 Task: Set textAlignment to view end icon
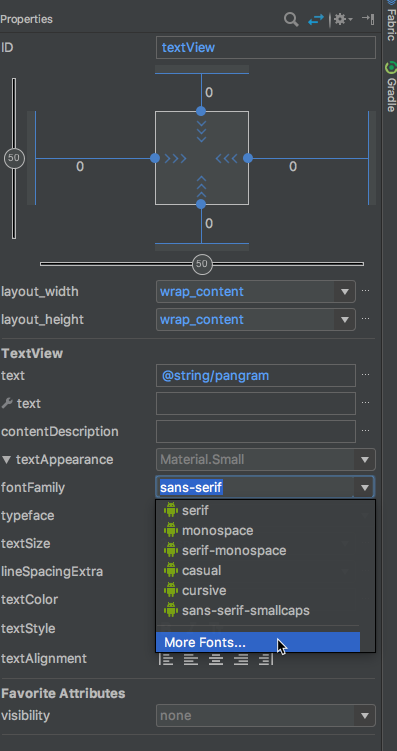click(x=266, y=660)
